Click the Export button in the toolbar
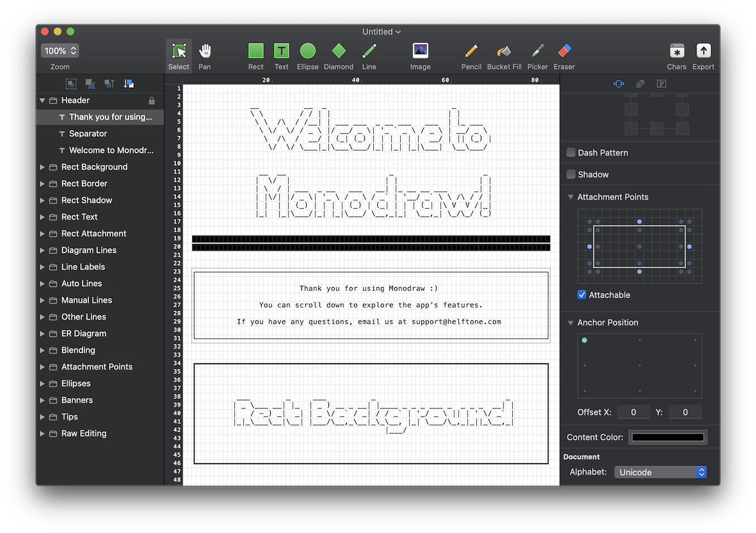The image size is (756, 533). pos(704,56)
